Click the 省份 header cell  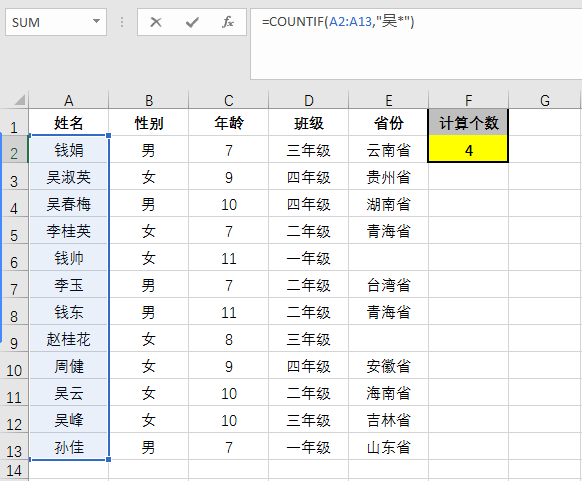388,122
